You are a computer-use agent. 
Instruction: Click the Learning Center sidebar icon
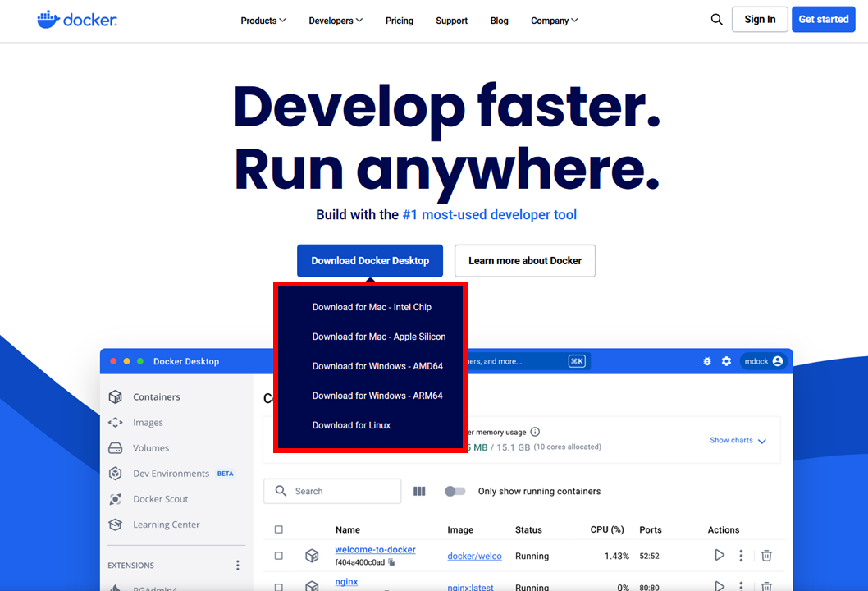pyautogui.click(x=115, y=524)
